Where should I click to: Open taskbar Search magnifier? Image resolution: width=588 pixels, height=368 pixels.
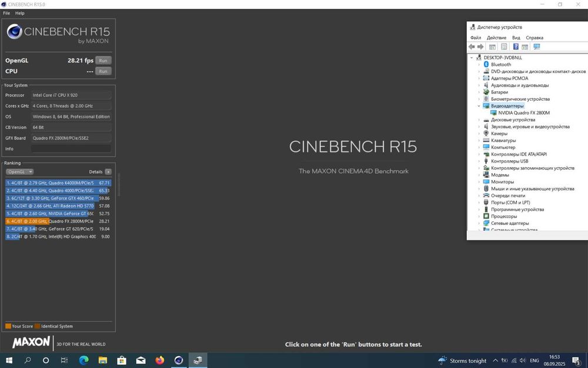pos(28,360)
